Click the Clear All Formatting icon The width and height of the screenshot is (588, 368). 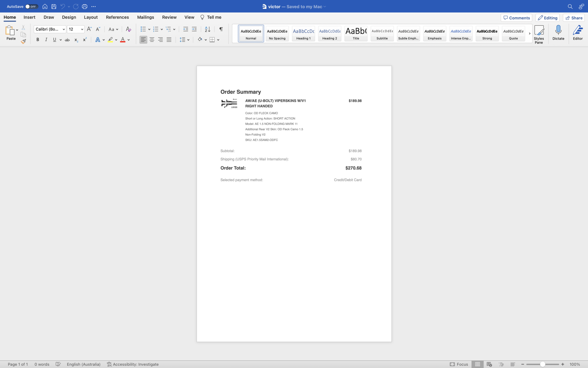[128, 29]
